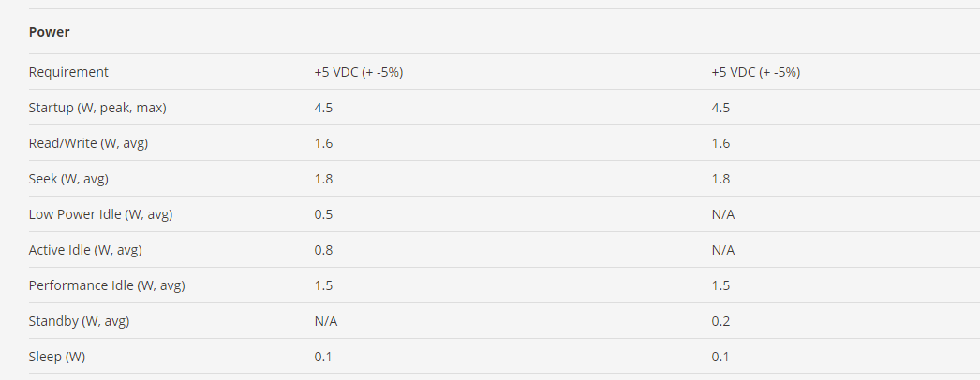Click the first-column +5 VDC requirement value
980x380 pixels.
(x=359, y=72)
